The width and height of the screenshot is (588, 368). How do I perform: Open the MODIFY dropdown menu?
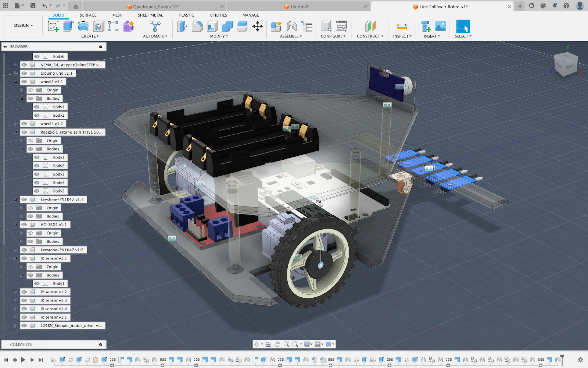(219, 36)
